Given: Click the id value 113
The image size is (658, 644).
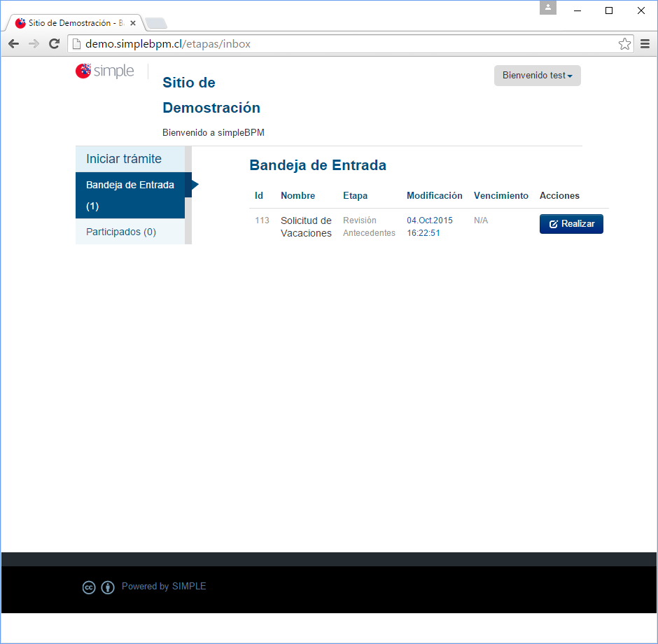Looking at the screenshot, I should click(262, 220).
